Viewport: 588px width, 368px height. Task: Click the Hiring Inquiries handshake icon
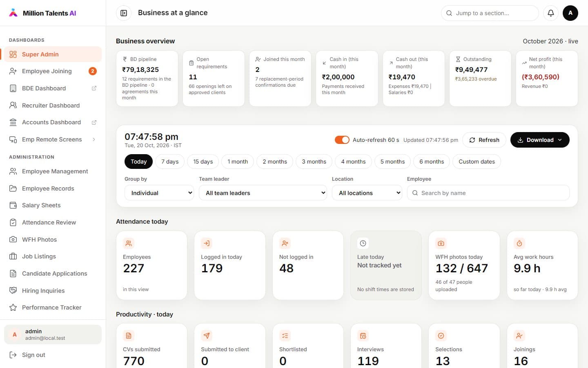[13, 291]
